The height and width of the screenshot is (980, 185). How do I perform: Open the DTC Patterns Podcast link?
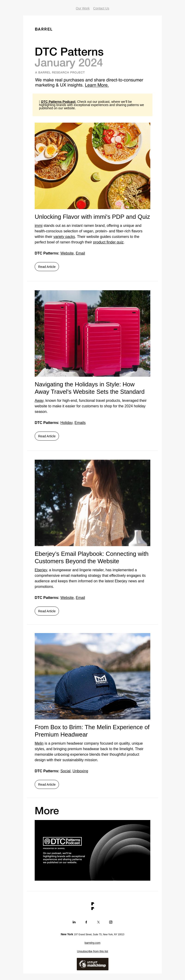[x=58, y=102]
